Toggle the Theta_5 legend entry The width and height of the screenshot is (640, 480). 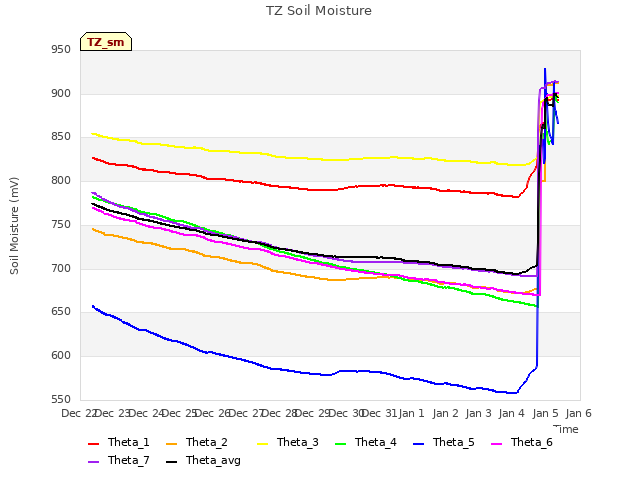tap(444, 442)
